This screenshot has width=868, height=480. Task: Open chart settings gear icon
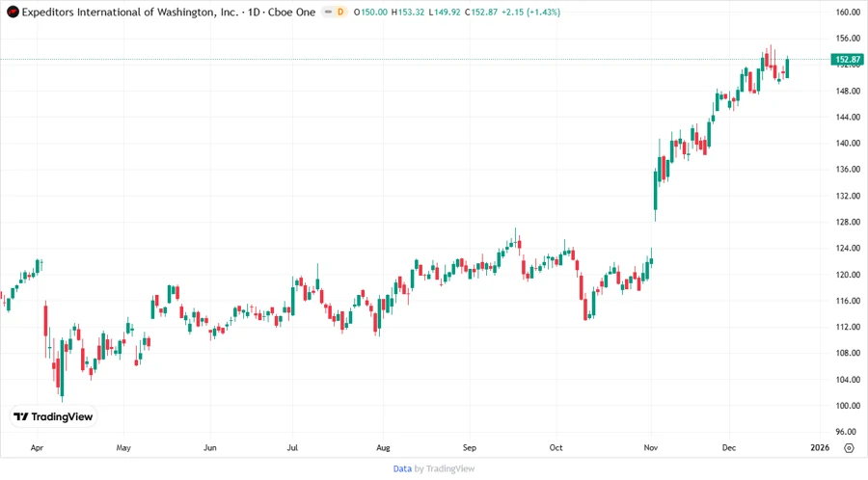[849, 448]
